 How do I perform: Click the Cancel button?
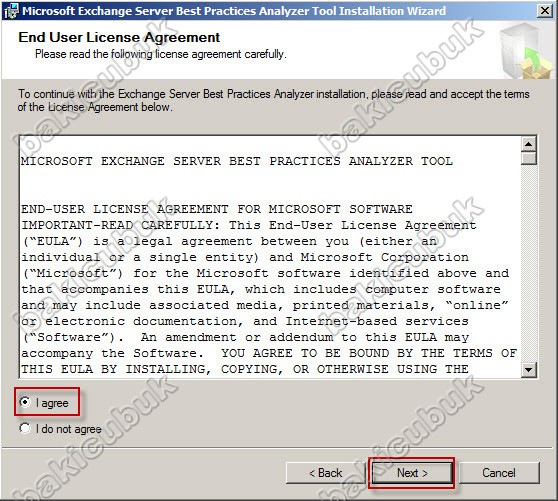(499, 473)
